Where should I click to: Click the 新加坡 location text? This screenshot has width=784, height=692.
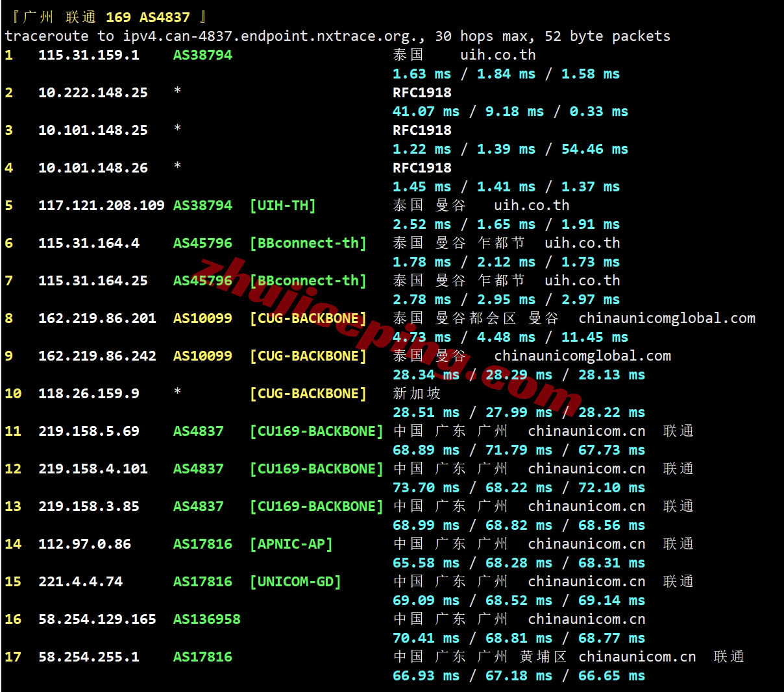[x=417, y=393]
